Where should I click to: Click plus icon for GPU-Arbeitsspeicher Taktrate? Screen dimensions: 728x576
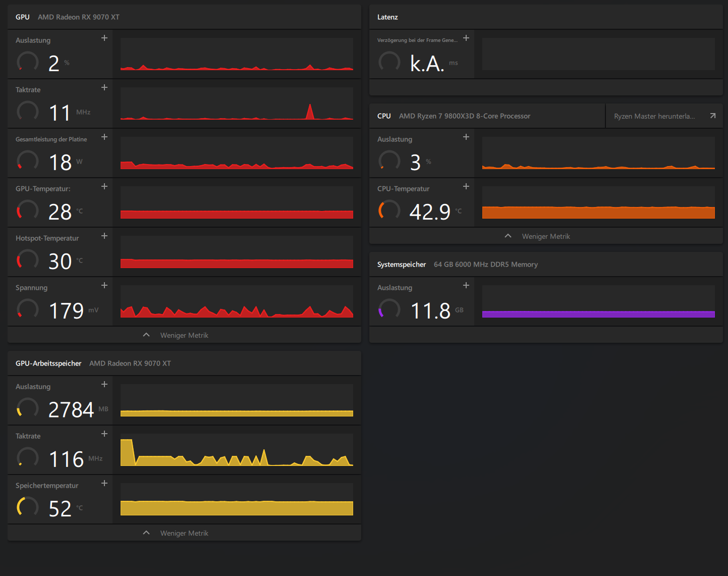104,434
